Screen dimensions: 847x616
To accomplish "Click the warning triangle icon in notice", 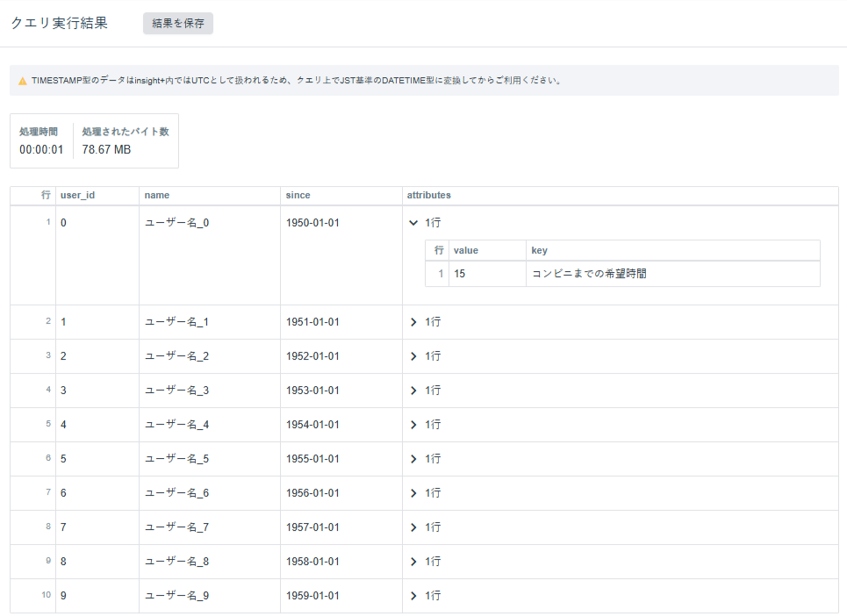I will [x=23, y=81].
